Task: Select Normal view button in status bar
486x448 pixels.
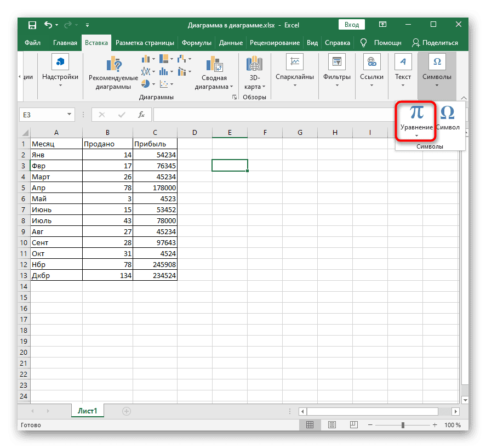Action: click(x=310, y=425)
